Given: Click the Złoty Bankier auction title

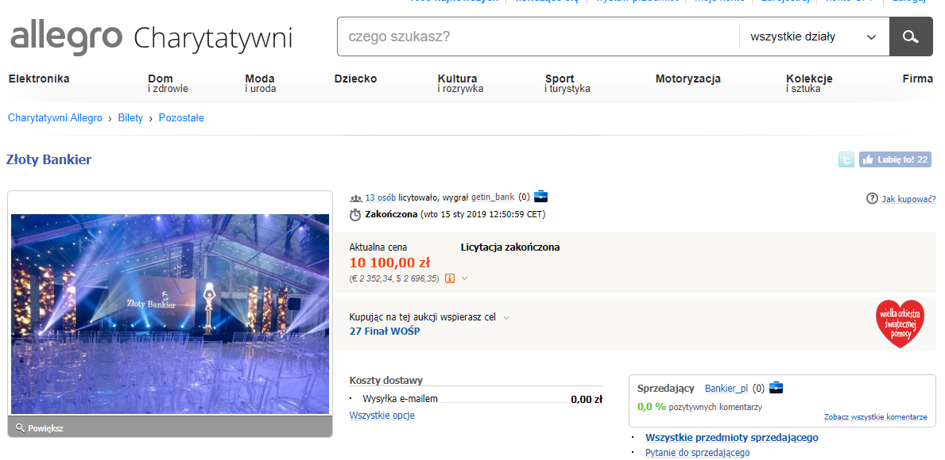Looking at the screenshot, I should [x=49, y=160].
